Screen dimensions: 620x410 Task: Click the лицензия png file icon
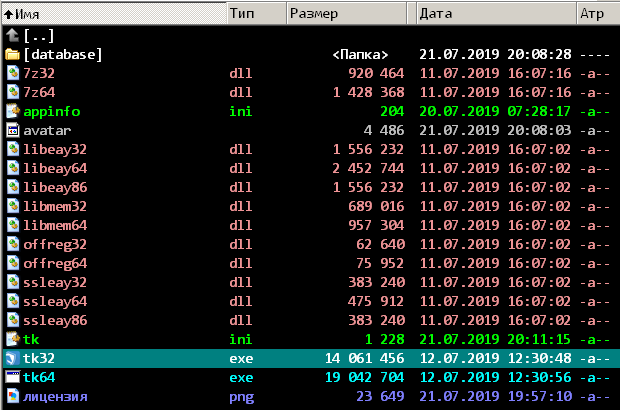[12, 397]
